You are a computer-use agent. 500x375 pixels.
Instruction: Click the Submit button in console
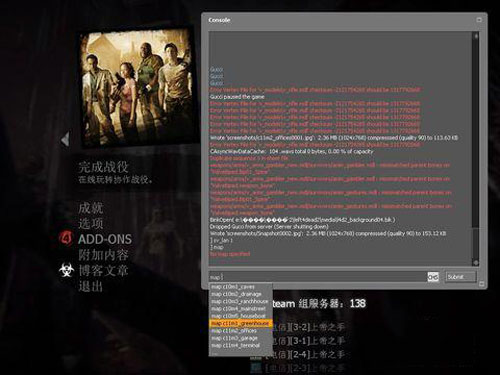point(461,277)
